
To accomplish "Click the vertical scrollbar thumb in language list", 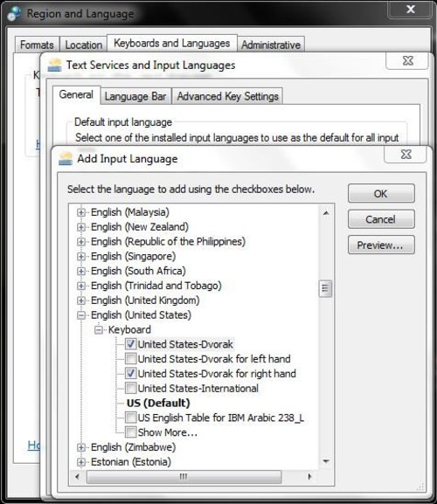I will 325,288.
